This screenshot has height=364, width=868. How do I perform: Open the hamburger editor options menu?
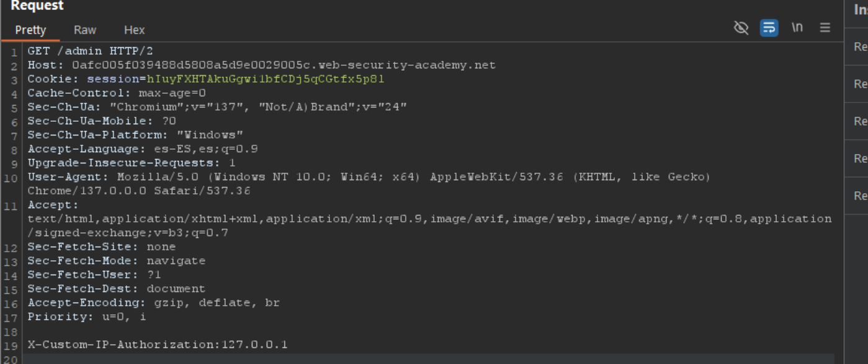(825, 27)
